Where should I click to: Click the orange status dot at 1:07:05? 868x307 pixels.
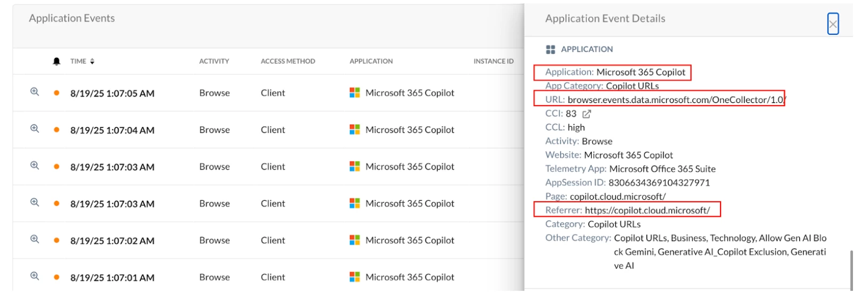(x=56, y=93)
